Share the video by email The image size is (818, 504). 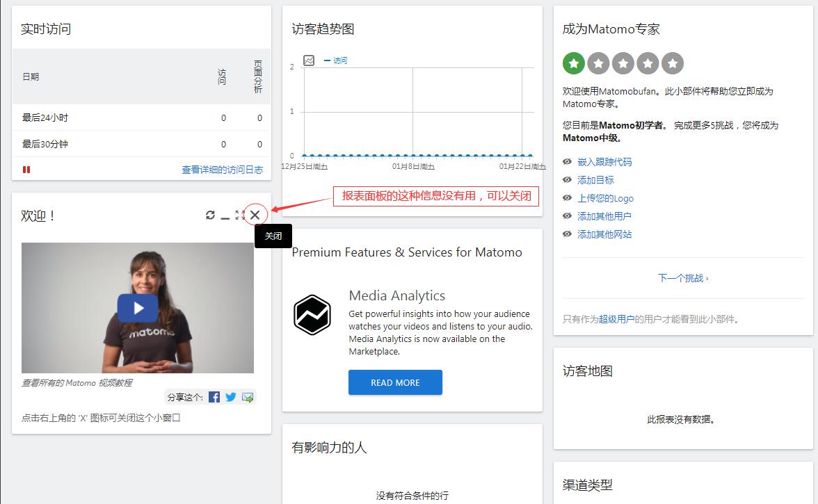(x=248, y=397)
